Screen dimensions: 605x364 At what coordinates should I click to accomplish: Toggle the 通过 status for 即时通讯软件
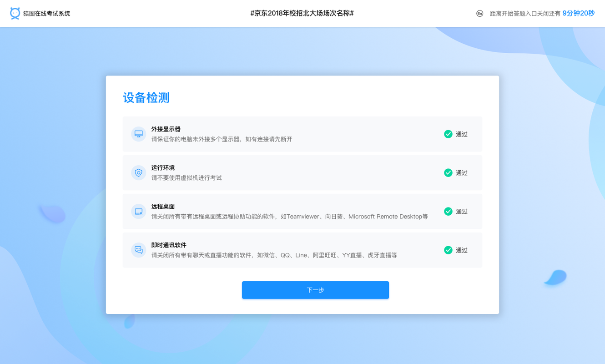pyautogui.click(x=461, y=250)
